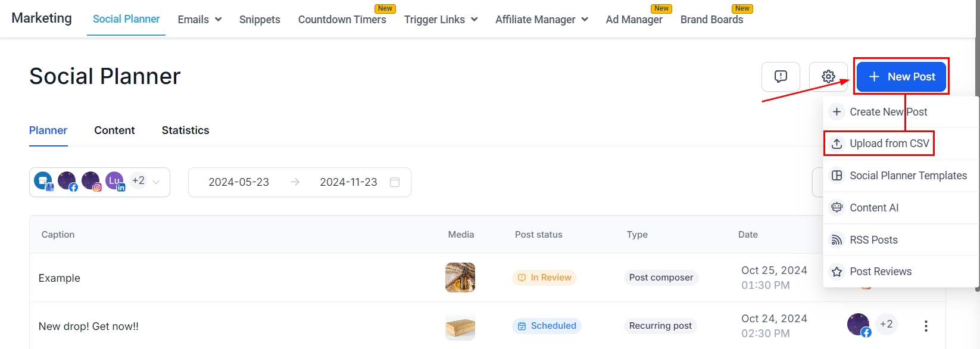Click three-dot menu on New drop row
The width and height of the screenshot is (980, 349).
pos(925,326)
